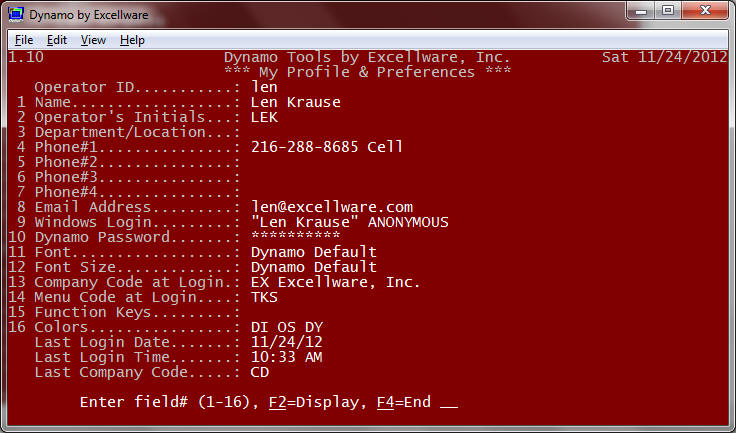Click the Email Address len@excellware.com
Screen dimensions: 736x433
331,207
